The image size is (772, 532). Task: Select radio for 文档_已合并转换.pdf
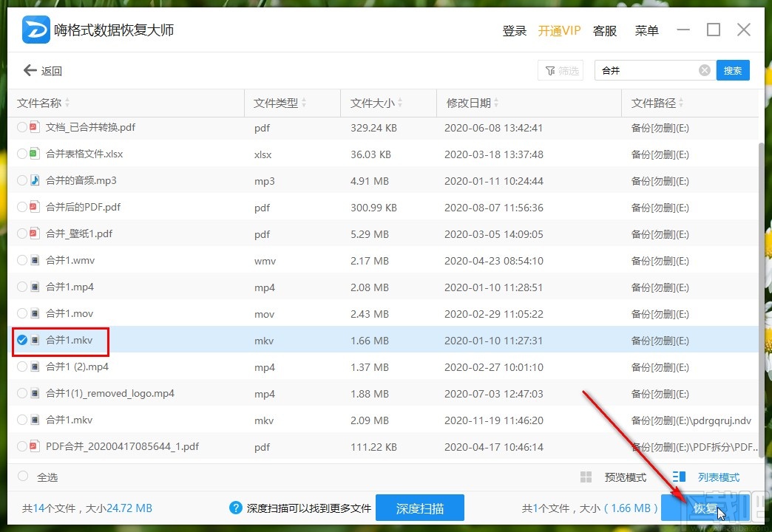point(21,127)
